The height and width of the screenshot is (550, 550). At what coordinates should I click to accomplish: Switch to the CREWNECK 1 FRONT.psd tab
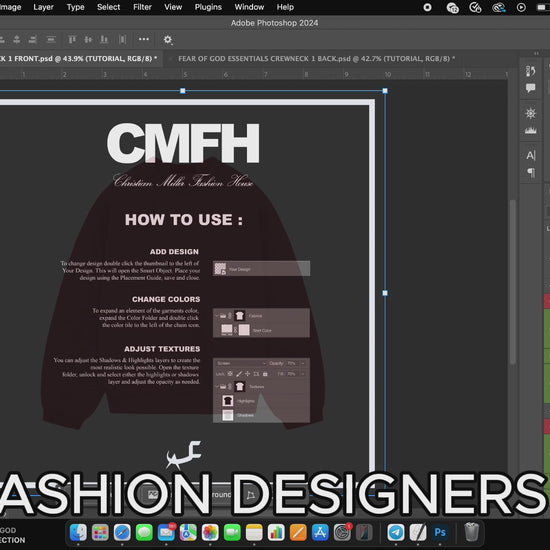coord(79,59)
